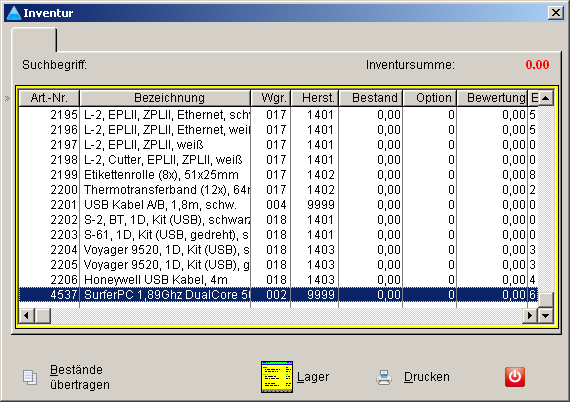Open the Lager yellow list icon
Viewport: 570px width, 402px height.
[277, 377]
